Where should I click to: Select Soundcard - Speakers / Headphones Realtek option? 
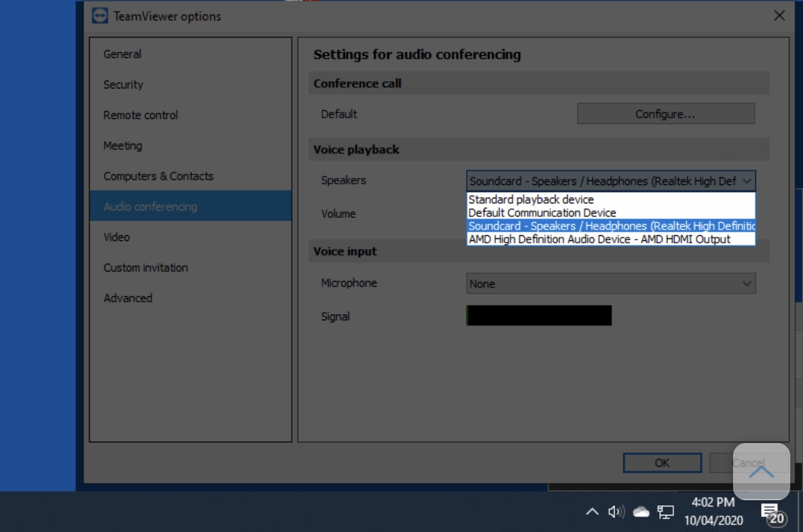(x=611, y=226)
